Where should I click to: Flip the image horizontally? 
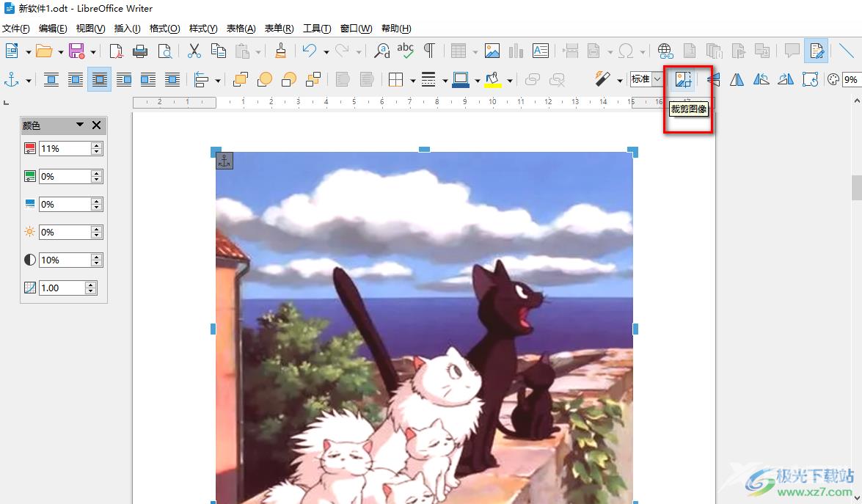coord(737,80)
